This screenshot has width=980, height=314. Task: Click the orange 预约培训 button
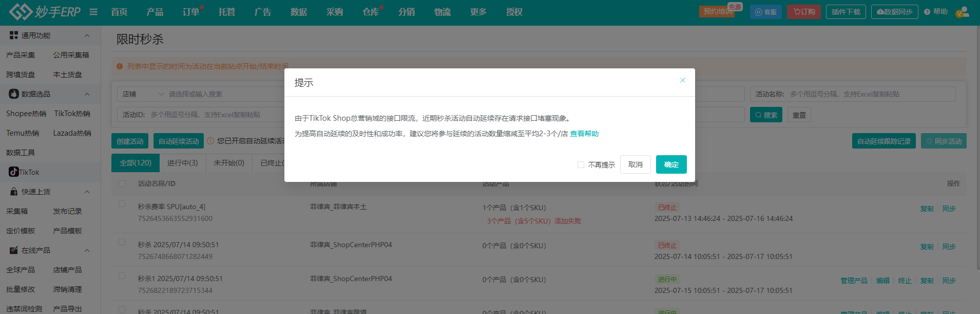coord(717,12)
